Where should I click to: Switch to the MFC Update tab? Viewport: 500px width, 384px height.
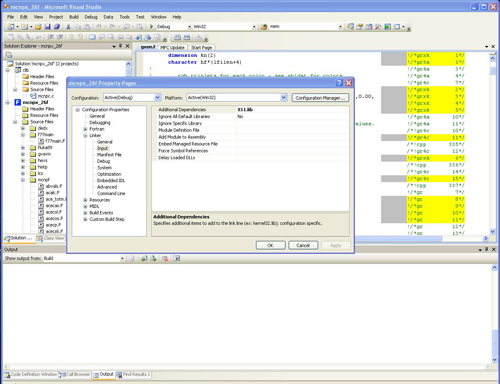pyautogui.click(x=172, y=48)
